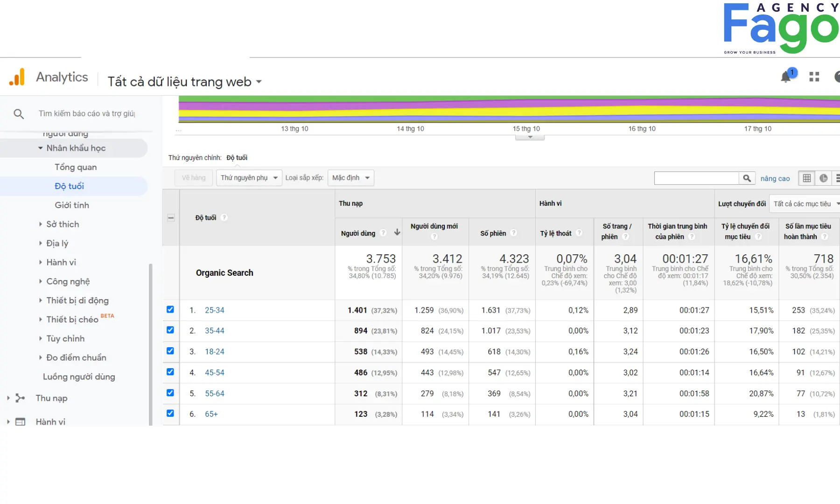840x504 pixels.
Task: Expand the Sở thích sidebar section
Action: (x=62, y=224)
